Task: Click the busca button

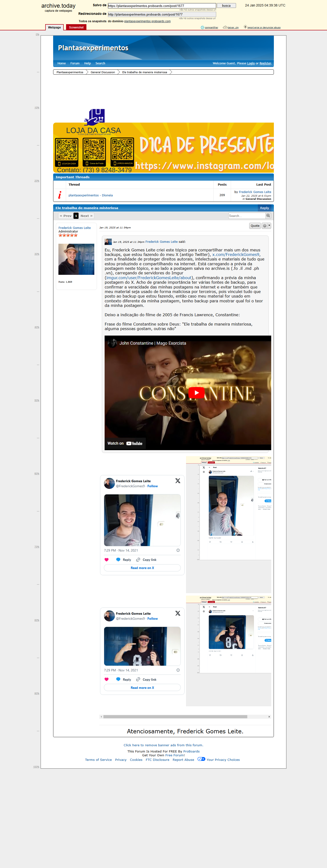Action: (x=226, y=6)
